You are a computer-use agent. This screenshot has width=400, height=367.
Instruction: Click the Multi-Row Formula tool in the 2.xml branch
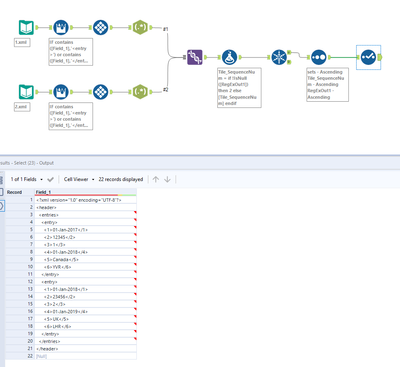61,92
